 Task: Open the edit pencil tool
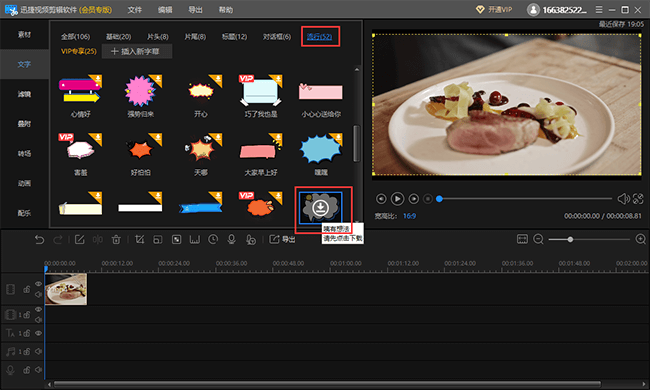[x=79, y=240]
